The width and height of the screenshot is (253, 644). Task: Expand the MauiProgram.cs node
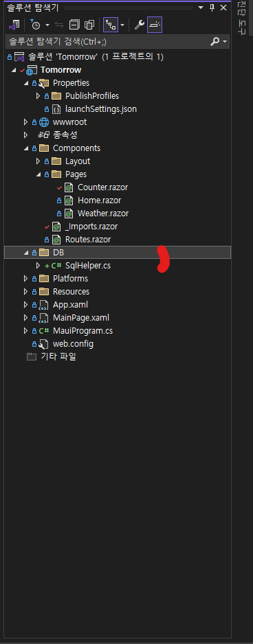pyautogui.click(x=26, y=331)
